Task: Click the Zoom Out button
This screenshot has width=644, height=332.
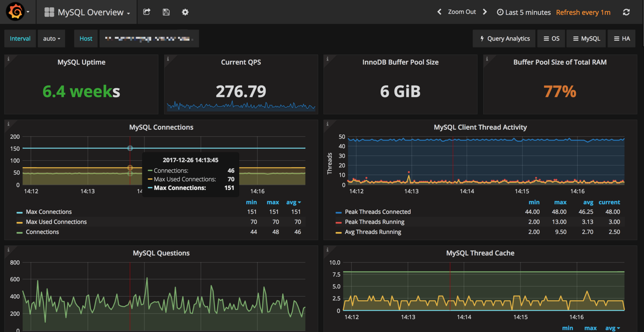Action: pos(462,12)
